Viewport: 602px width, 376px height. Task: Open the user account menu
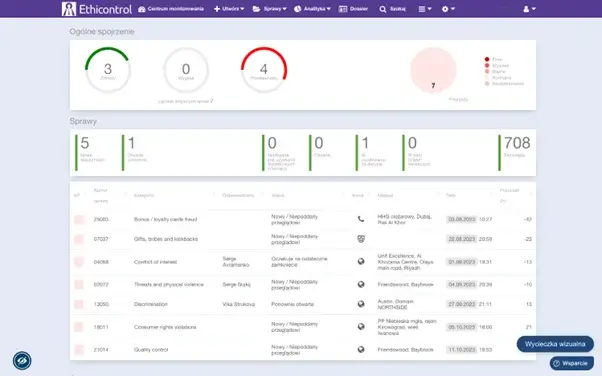529,9
